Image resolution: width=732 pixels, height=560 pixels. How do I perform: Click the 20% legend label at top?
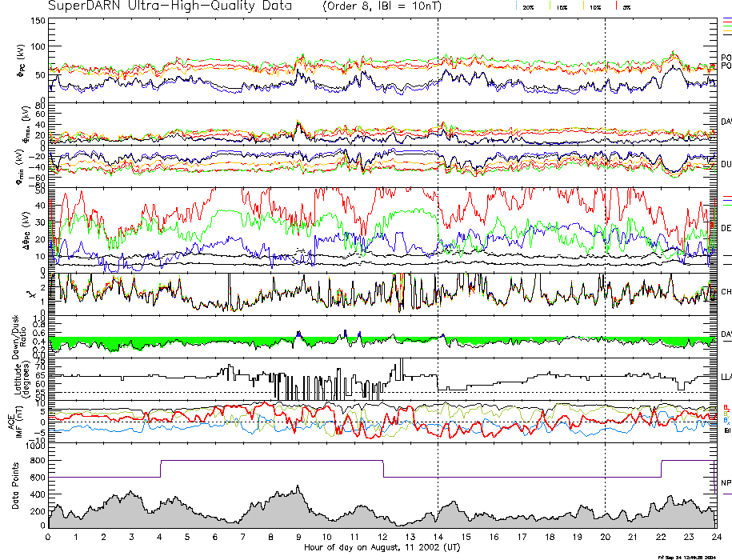tap(528, 7)
